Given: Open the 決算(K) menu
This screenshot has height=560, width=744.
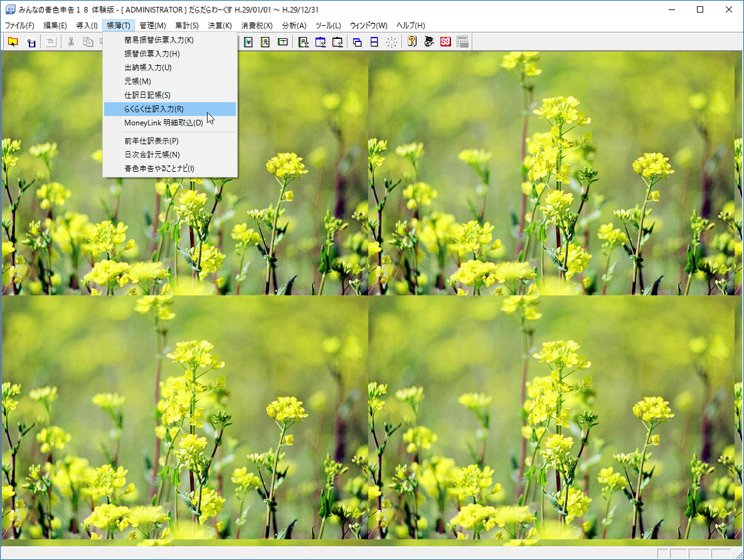Looking at the screenshot, I should 220,26.
